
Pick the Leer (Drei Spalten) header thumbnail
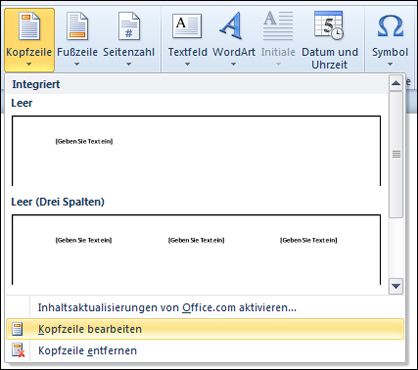(196, 250)
